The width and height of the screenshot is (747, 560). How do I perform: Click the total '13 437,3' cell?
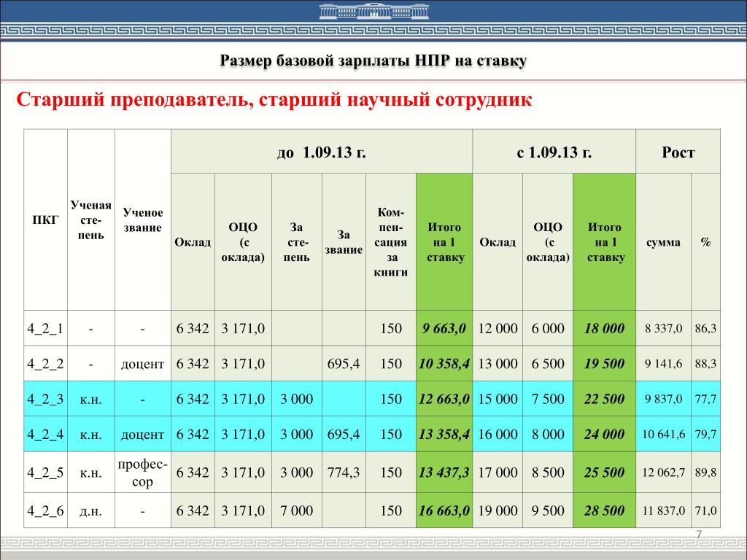444,472
